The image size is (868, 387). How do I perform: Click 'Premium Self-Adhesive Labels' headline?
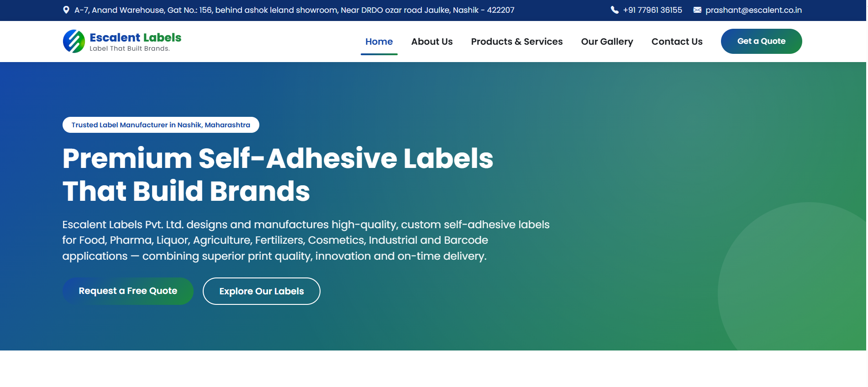point(278,158)
